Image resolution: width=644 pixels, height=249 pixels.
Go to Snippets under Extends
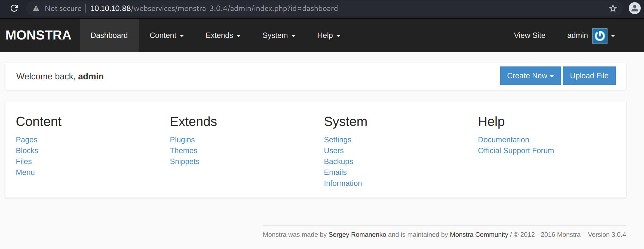(185, 162)
